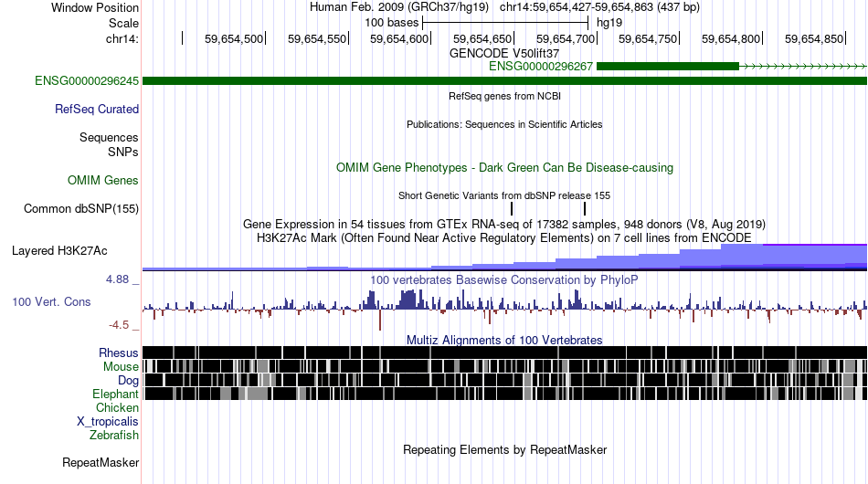868x484 pixels.
Task: Click the OMIM Gene Phenotypes track title
Action: [504, 167]
